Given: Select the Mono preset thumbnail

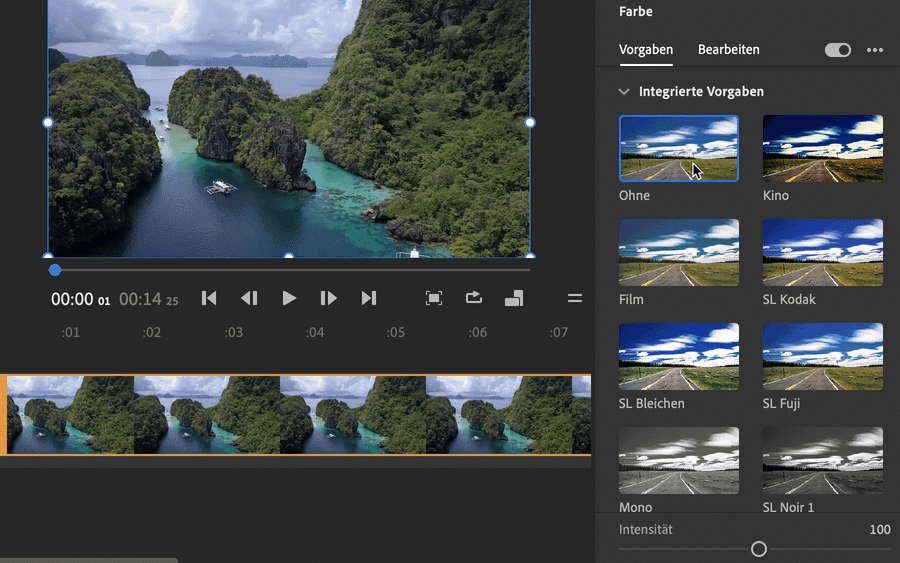Looking at the screenshot, I should [x=679, y=460].
